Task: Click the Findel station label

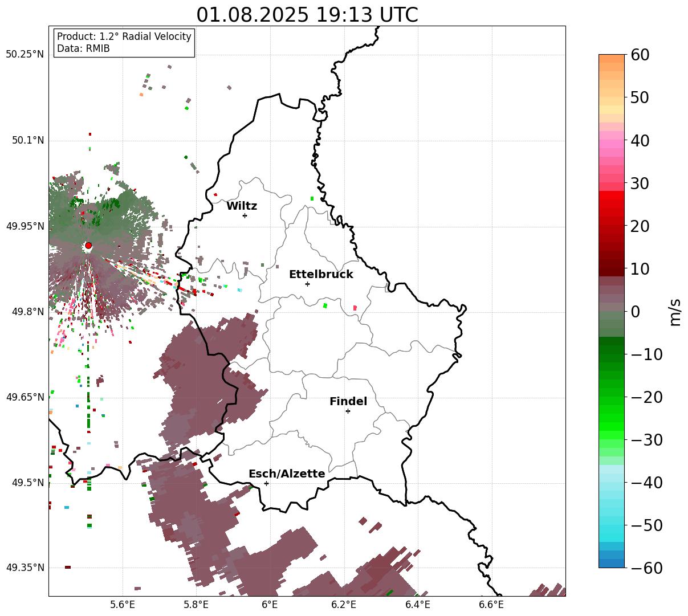Action: coord(348,401)
